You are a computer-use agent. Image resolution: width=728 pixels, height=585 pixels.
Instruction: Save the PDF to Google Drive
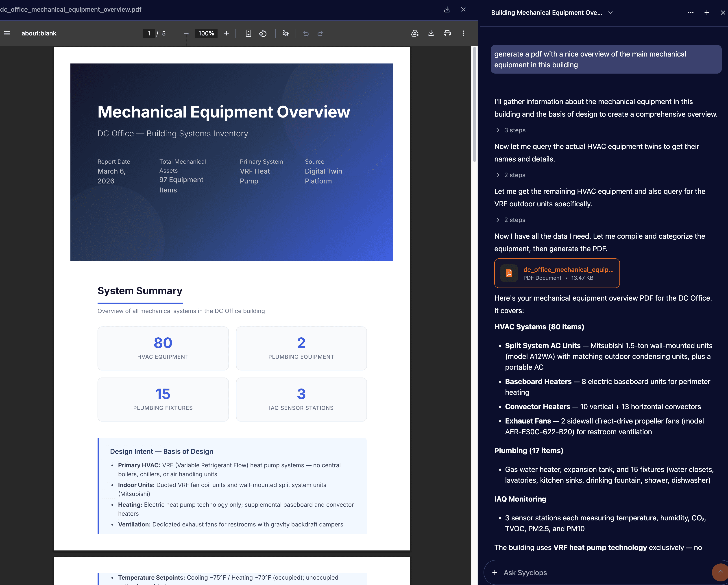tap(415, 33)
